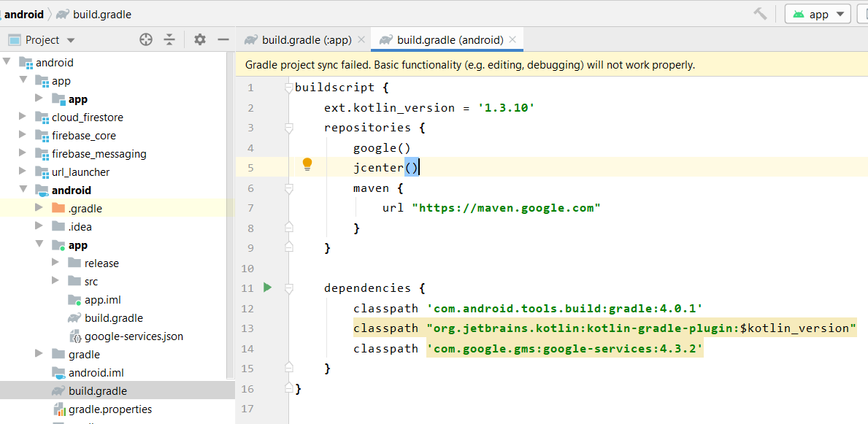Fold the repositories block at line 3
The height and width of the screenshot is (424, 868).
pos(288,127)
